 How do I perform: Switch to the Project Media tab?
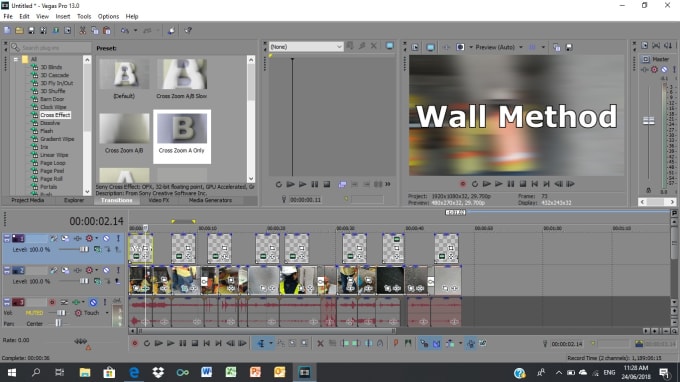tap(28, 200)
